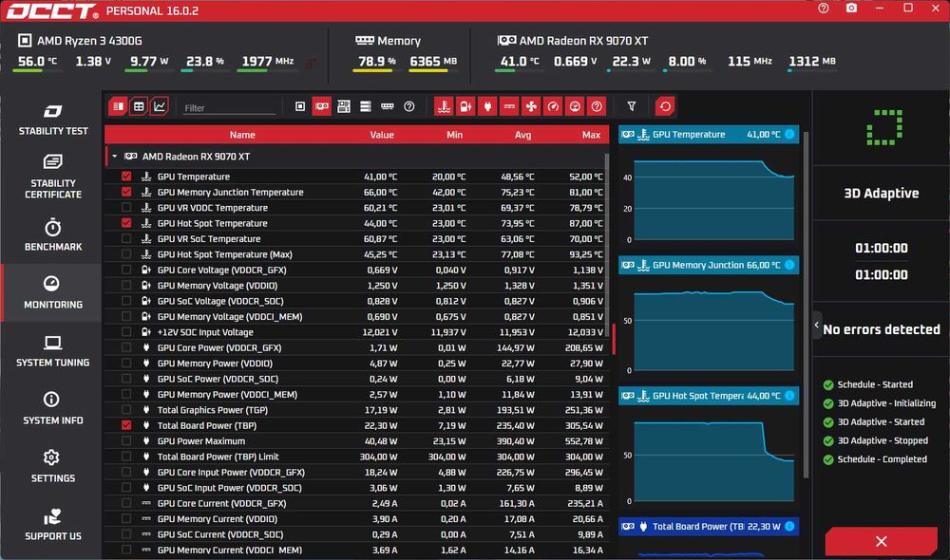Uncheck GPU Hot Spot Temperature checkbox
This screenshot has height=560, width=950.
(126, 223)
